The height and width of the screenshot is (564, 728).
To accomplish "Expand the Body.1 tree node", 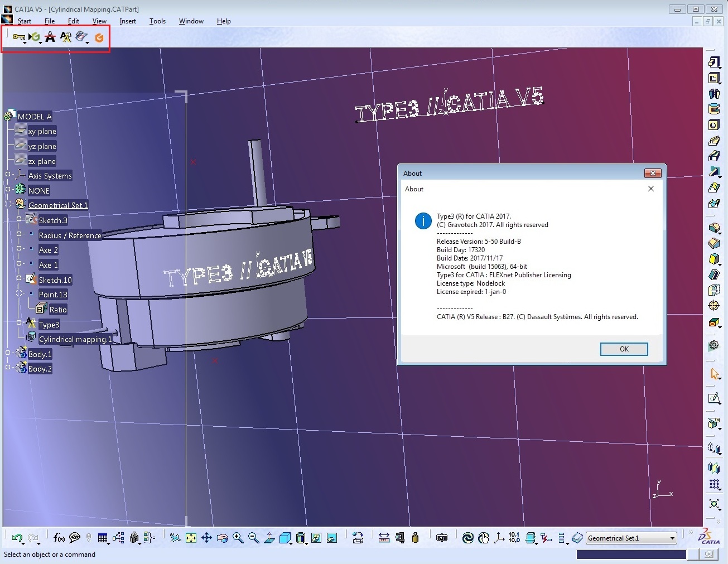I will tap(8, 353).
